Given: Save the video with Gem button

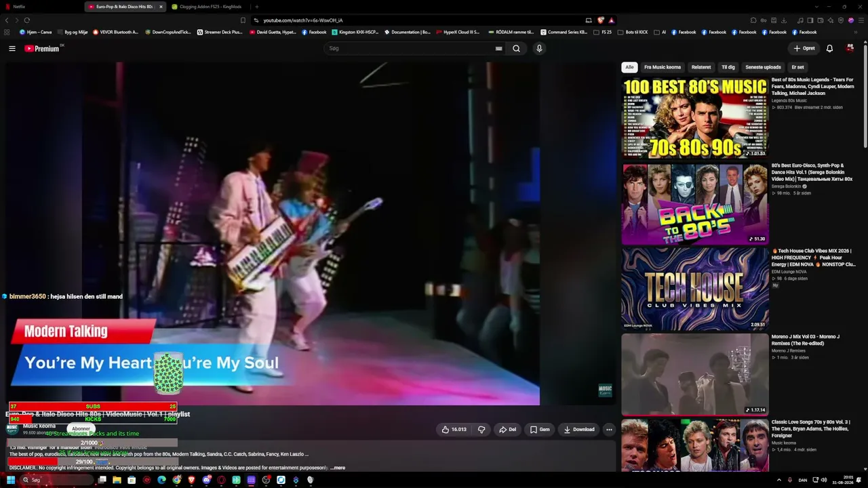Looking at the screenshot, I should pos(540,429).
